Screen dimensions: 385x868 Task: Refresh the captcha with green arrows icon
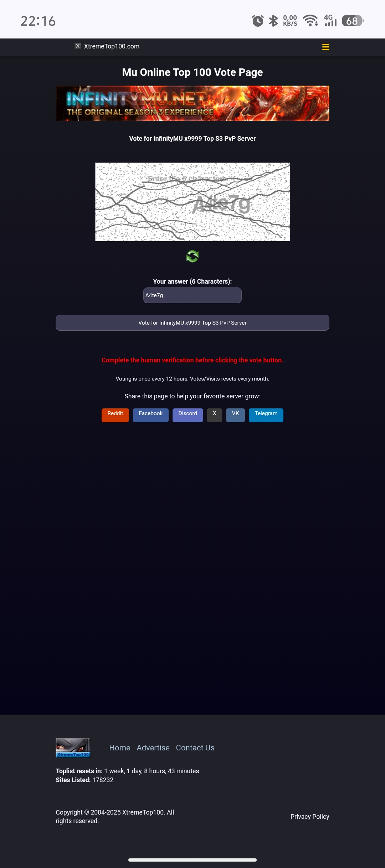click(x=192, y=256)
